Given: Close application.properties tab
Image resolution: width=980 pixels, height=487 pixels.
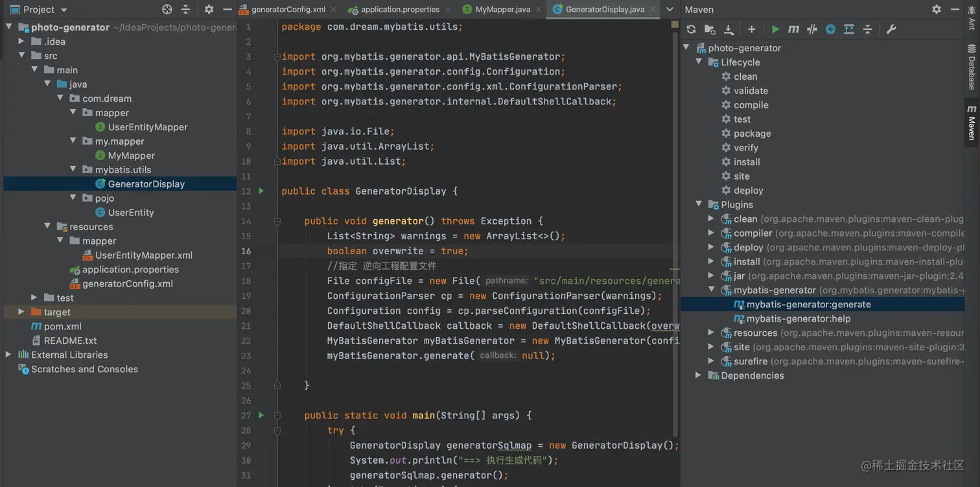Looking at the screenshot, I should click(447, 9).
